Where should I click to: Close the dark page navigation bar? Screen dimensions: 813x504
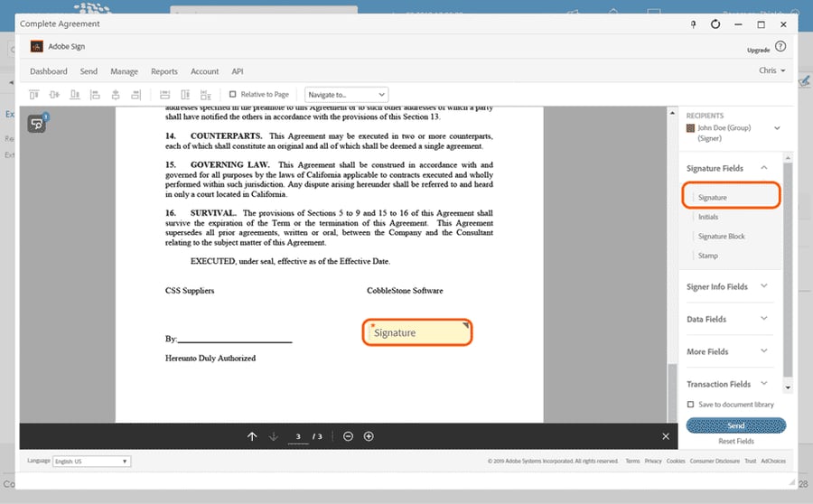(x=666, y=436)
